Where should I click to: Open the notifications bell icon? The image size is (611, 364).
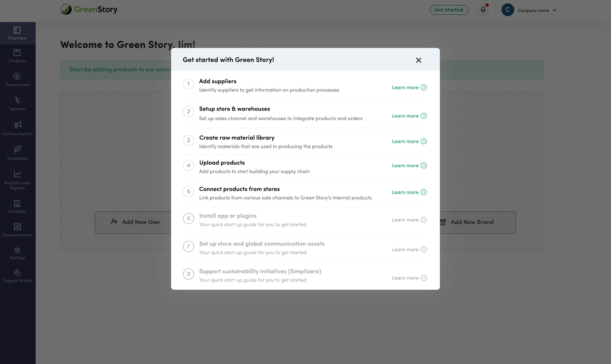click(483, 10)
